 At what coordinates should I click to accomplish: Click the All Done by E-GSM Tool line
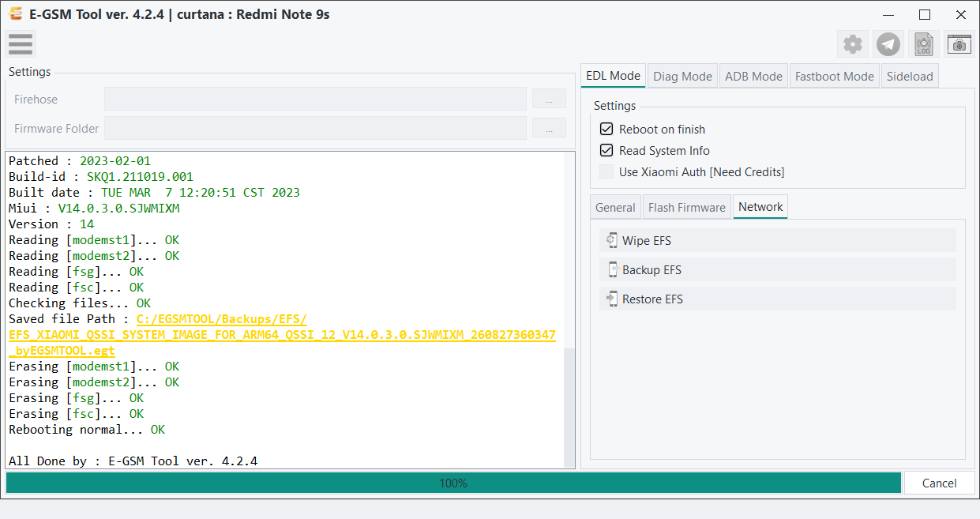coord(133,461)
